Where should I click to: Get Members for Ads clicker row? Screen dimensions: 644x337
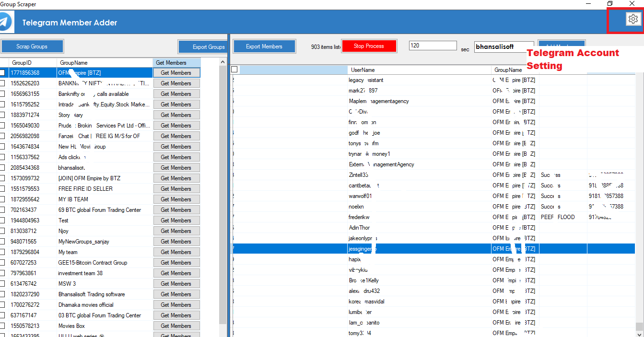176,157
